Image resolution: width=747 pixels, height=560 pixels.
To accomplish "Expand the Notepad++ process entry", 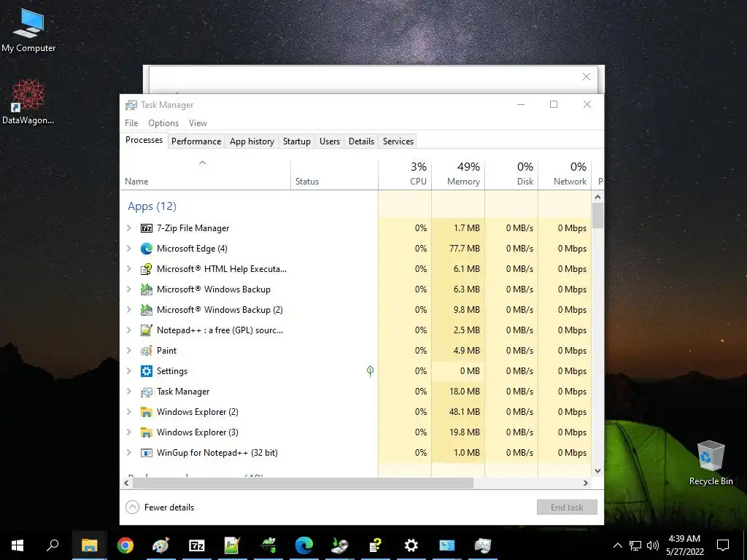I will [128, 330].
